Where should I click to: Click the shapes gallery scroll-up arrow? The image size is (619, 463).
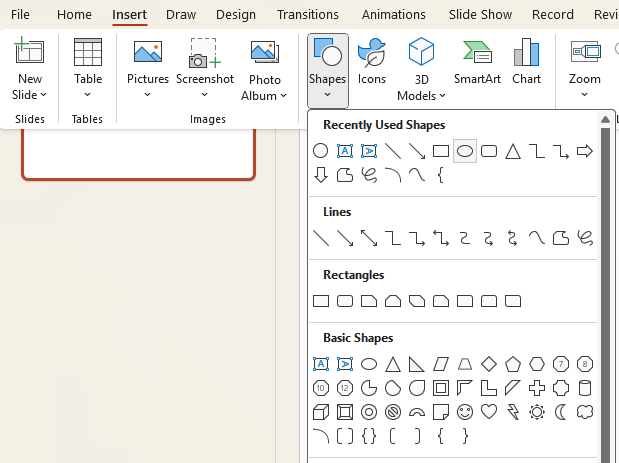tap(605, 120)
